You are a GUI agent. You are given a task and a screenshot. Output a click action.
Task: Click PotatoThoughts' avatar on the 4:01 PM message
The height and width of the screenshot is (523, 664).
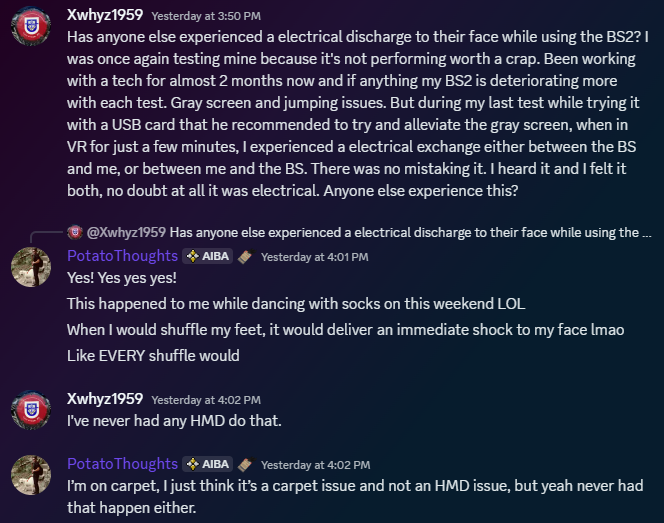[x=31, y=267]
